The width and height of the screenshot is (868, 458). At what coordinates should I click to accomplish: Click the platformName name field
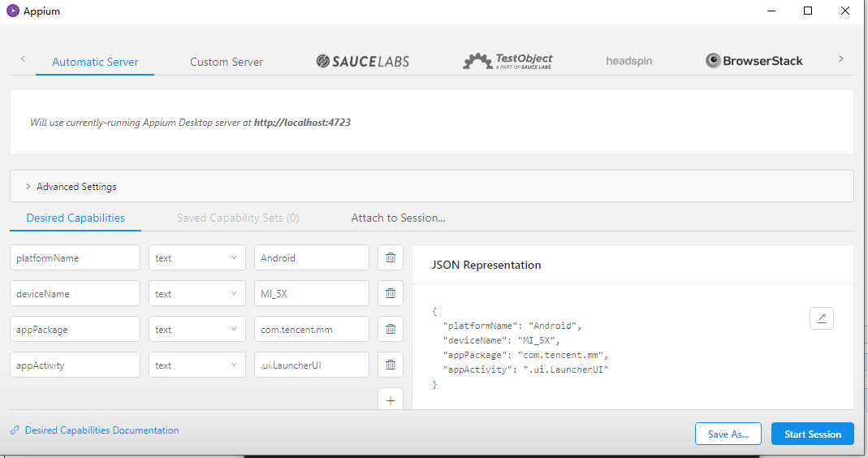pyautogui.click(x=76, y=257)
